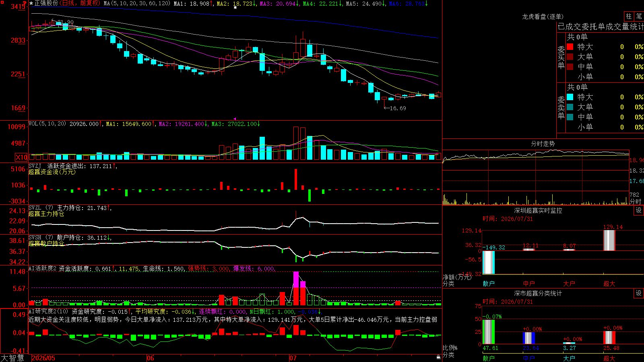Open the SVZL (7) indicator label
The width and height of the screenshot is (644, 362).
coord(41,208)
